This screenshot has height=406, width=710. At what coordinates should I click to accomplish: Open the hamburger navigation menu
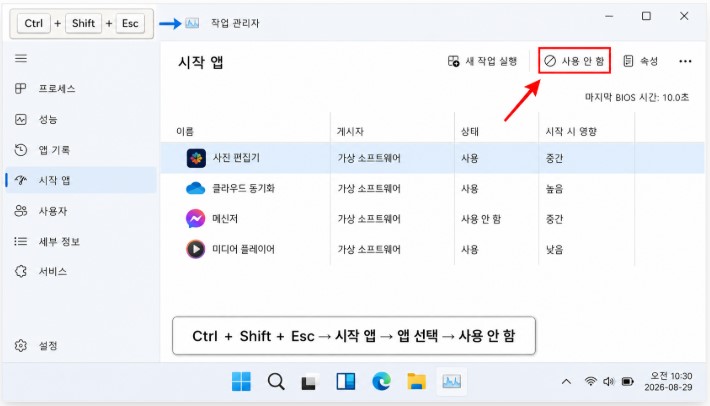(21, 58)
